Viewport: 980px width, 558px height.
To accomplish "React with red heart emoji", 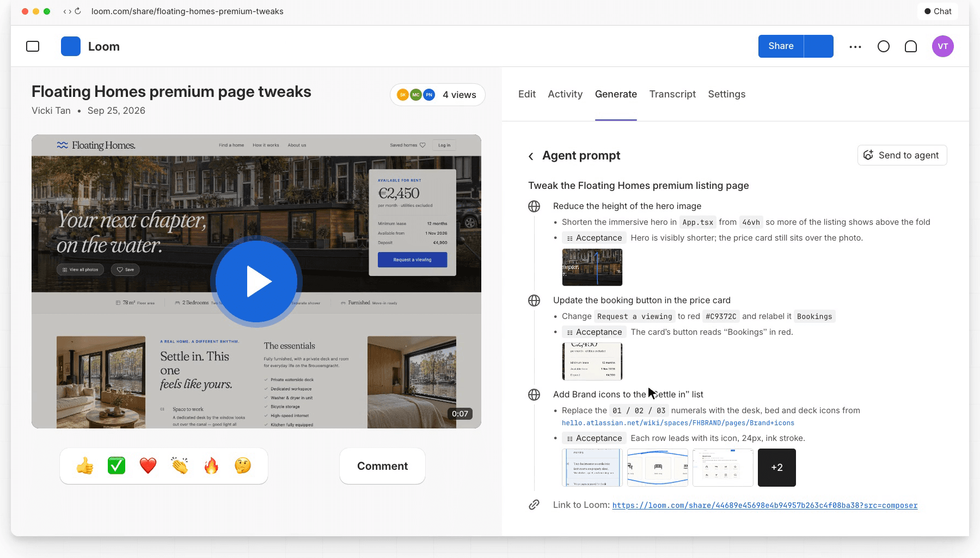I will click(x=148, y=466).
